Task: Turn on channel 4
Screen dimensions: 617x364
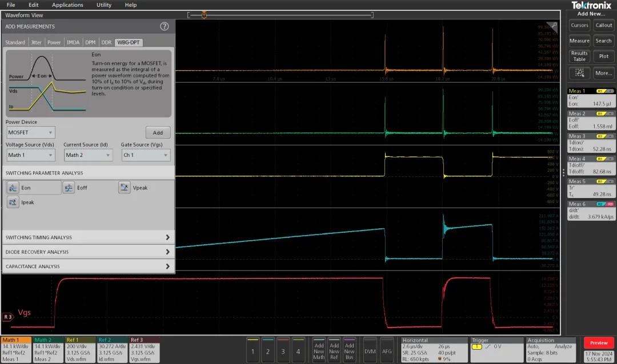Action: [x=298, y=350]
